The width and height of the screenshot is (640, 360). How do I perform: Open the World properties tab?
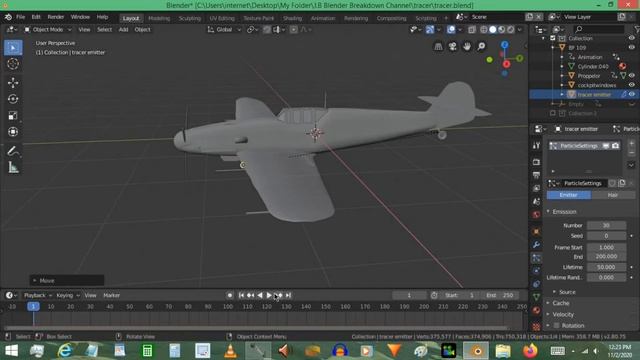coord(536,215)
